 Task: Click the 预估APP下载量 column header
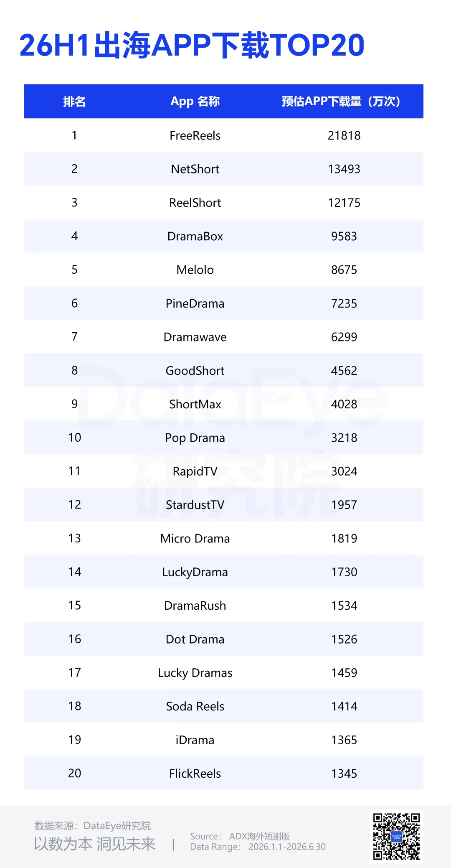pos(341,102)
